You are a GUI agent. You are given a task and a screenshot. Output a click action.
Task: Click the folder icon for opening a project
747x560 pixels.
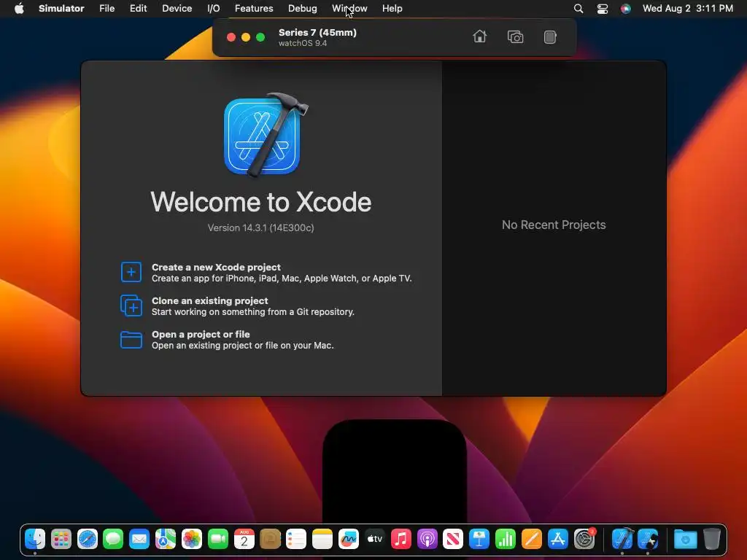[x=131, y=340]
